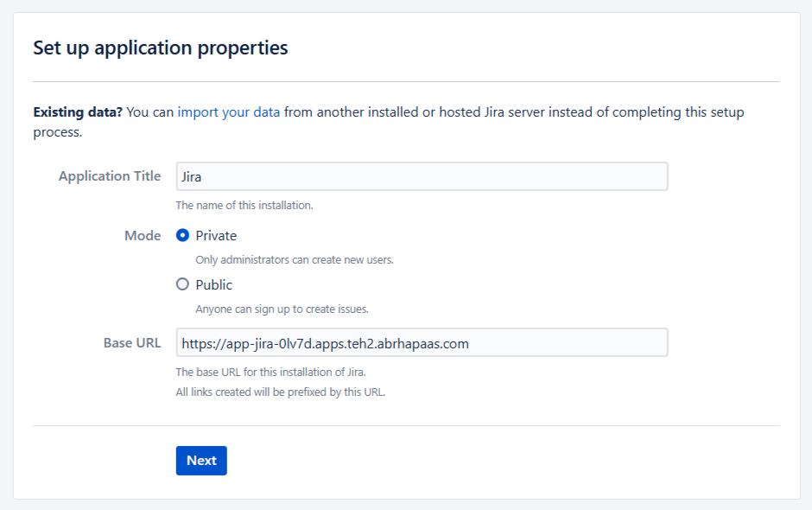
Task: Click 'All links created will be prefixed' hint
Action: pos(281,392)
